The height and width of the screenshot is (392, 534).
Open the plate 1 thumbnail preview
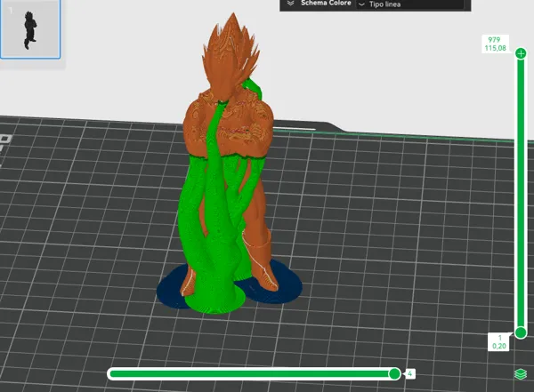[30, 29]
